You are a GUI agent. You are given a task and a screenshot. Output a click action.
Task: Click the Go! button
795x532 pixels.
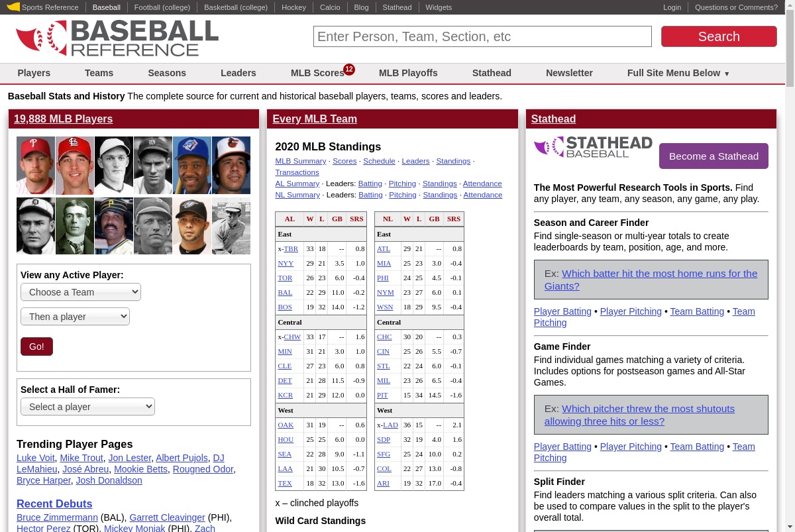[x=36, y=346]
